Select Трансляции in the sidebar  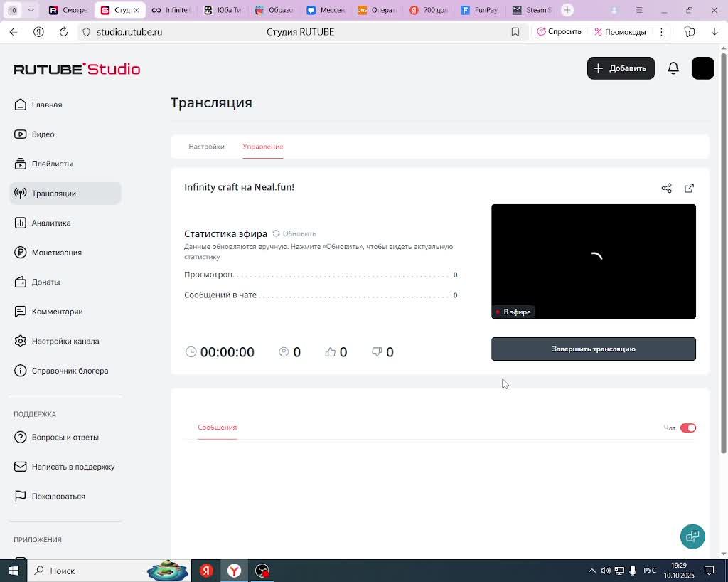pyautogui.click(x=65, y=194)
